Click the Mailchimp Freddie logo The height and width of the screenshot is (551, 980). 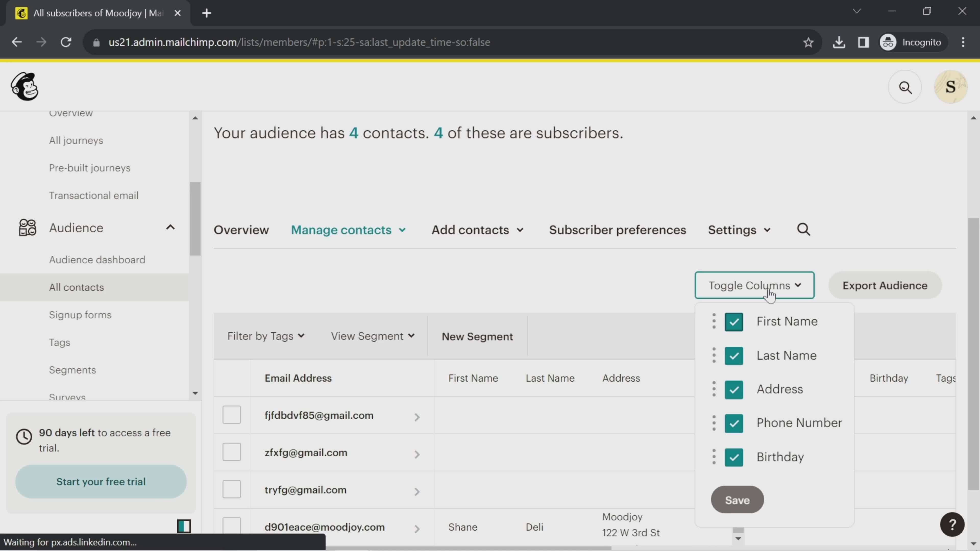point(25,86)
